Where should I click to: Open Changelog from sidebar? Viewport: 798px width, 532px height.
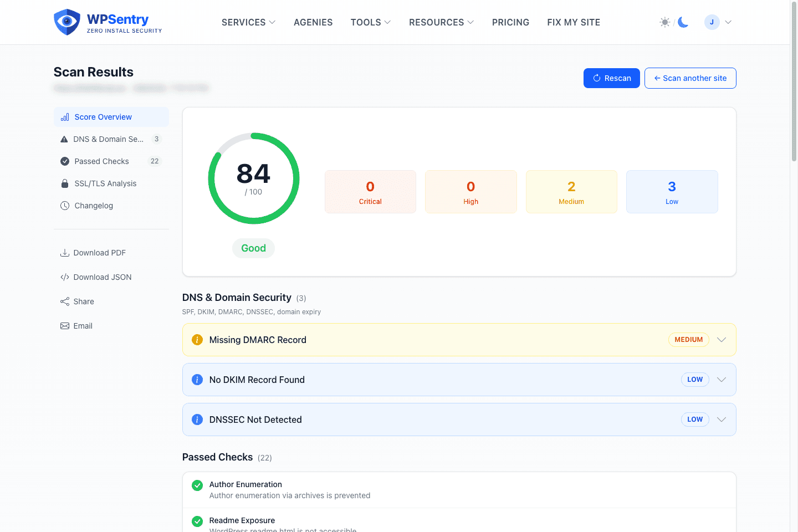[111, 206]
